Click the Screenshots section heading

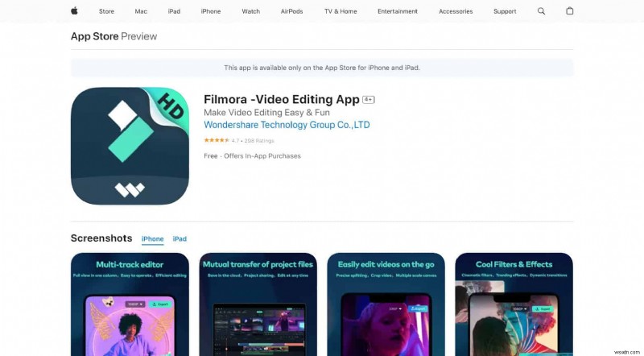(101, 238)
